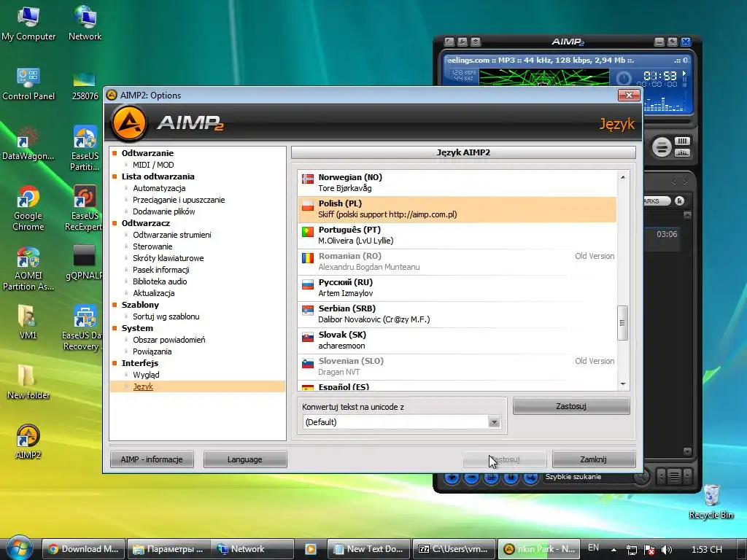The image size is (747, 560).
Task: Click the list menu icon at AIMP2 player bottom
Action: pyautogui.click(x=674, y=476)
